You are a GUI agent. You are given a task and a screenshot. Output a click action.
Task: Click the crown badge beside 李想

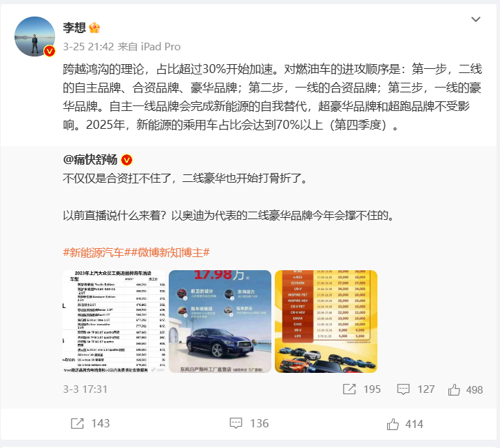(94, 28)
